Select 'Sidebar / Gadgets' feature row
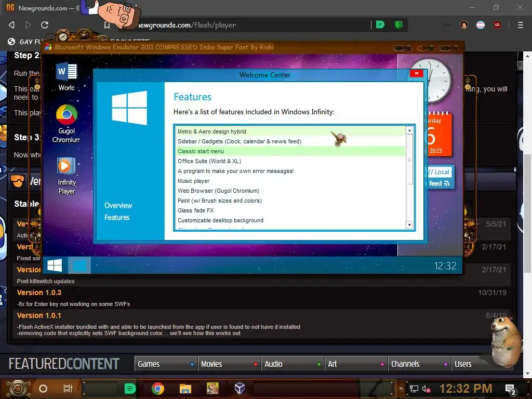The image size is (532, 399). point(290,141)
